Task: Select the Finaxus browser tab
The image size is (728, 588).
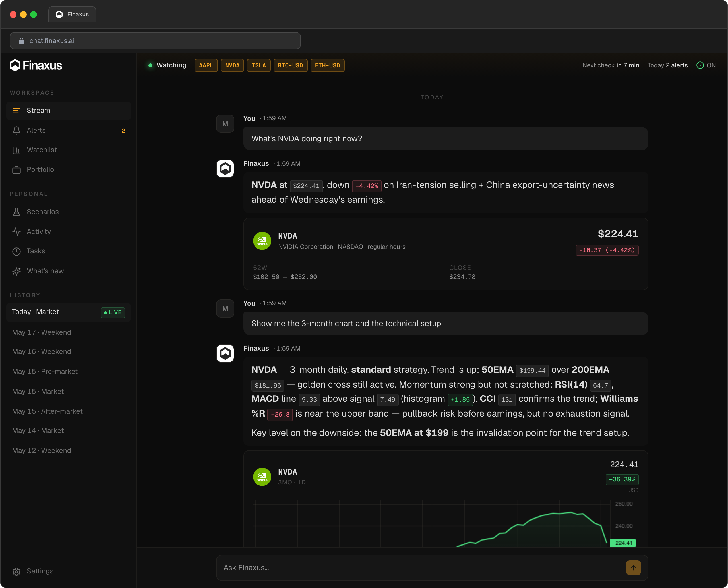Action: 72,14
